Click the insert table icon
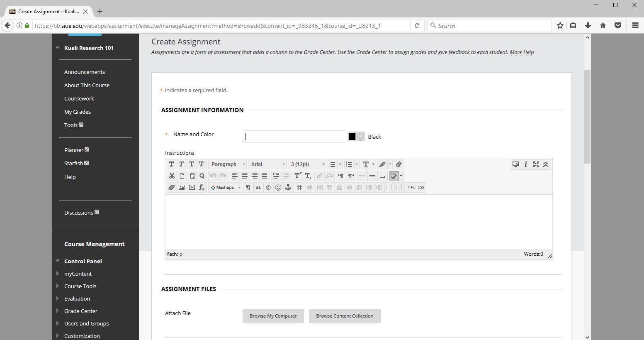 pos(299,188)
